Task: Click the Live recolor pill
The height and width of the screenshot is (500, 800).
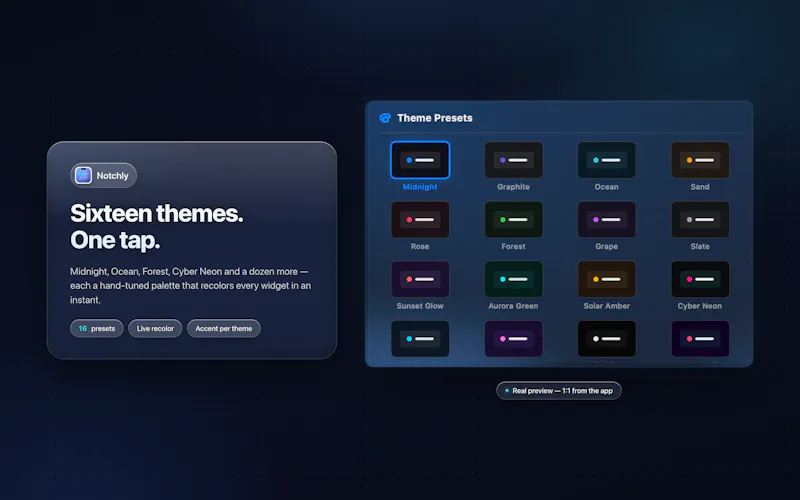Action: pyautogui.click(x=155, y=329)
